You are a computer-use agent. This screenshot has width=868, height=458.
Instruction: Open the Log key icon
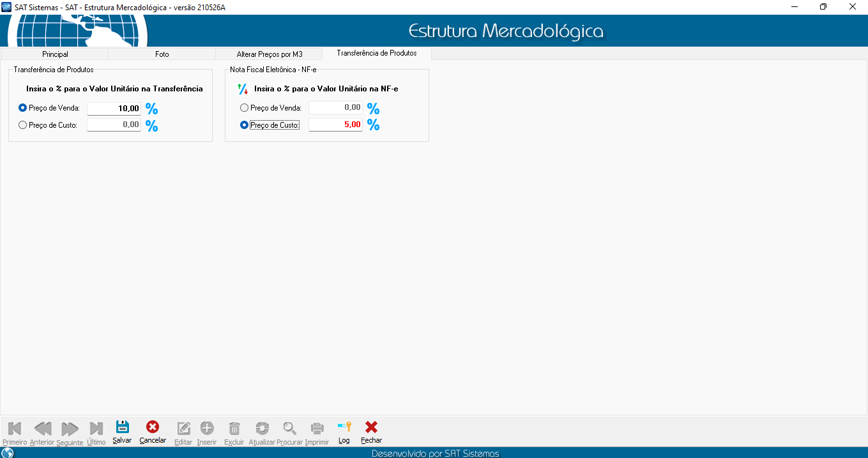pyautogui.click(x=344, y=427)
